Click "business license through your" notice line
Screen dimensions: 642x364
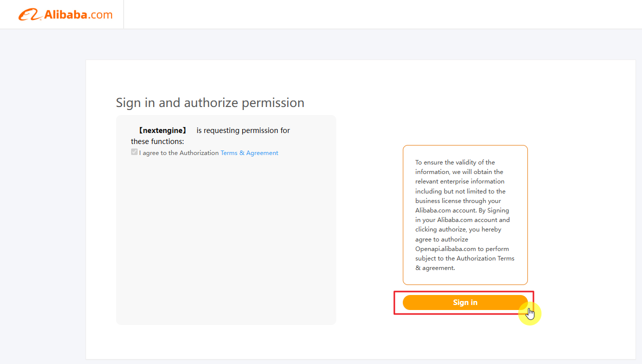click(x=458, y=201)
